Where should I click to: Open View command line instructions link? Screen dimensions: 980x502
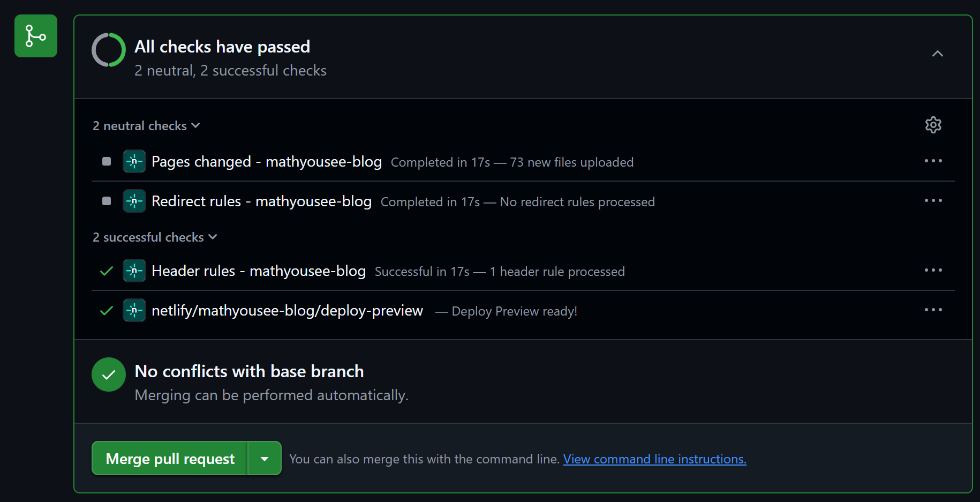[654, 459]
